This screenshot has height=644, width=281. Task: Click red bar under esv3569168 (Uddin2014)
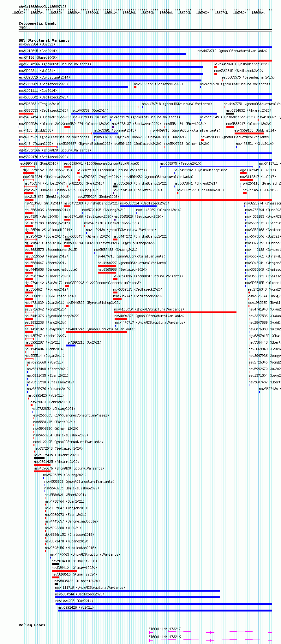249,133
